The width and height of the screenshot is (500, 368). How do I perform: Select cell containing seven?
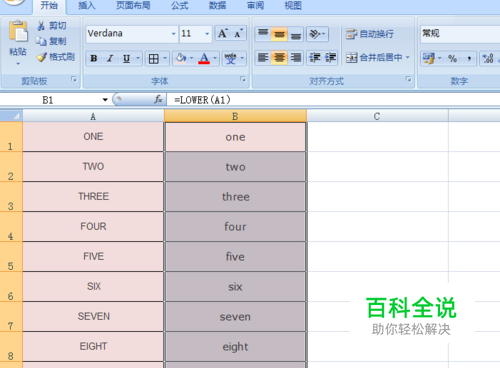click(x=235, y=317)
